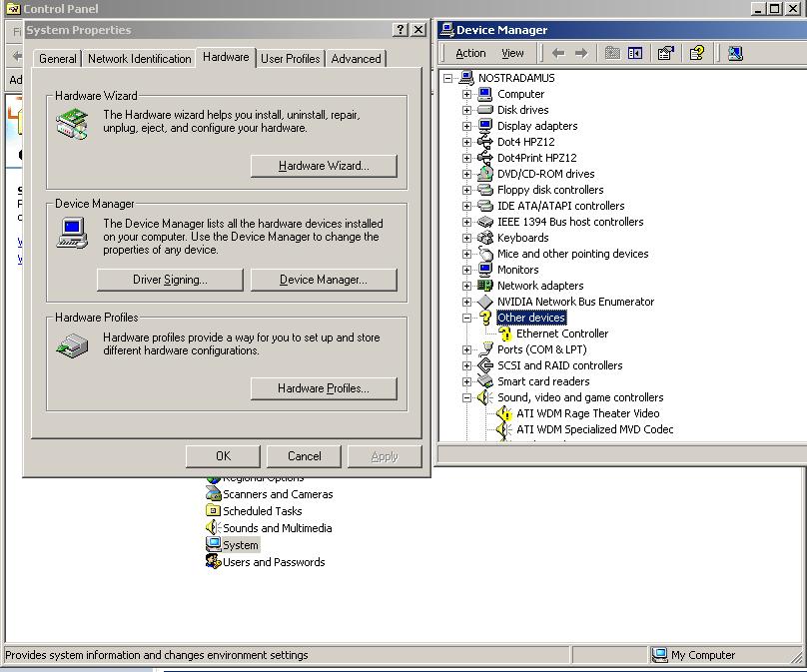
Task: Select IEEE 1394 Bus host controllers
Action: (x=570, y=222)
